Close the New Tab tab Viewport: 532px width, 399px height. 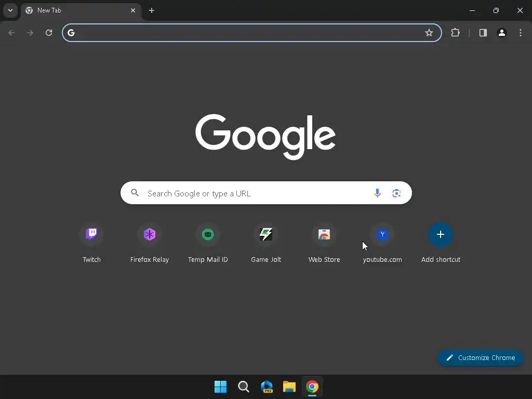[133, 10]
